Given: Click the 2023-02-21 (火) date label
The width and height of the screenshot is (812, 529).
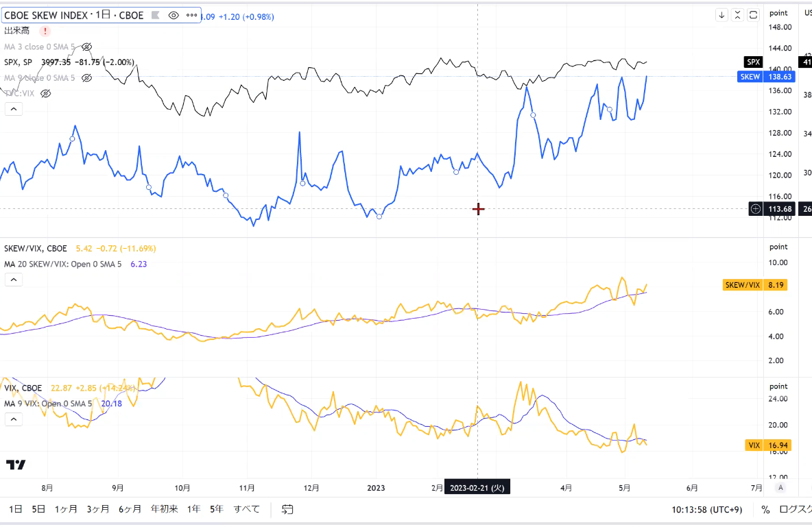Looking at the screenshot, I should click(477, 488).
